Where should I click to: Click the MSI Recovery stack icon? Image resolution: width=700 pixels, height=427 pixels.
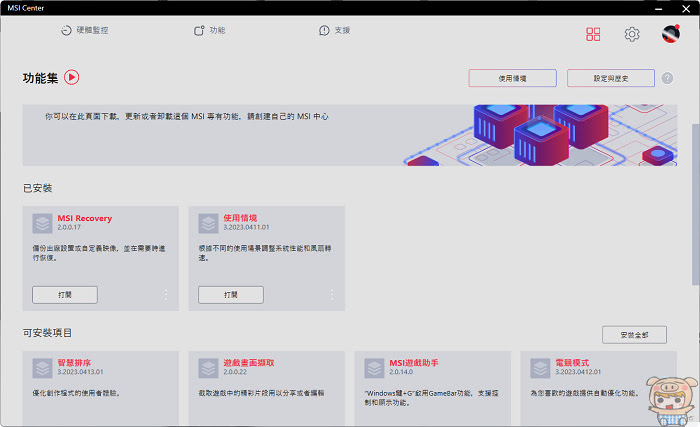pos(42,223)
